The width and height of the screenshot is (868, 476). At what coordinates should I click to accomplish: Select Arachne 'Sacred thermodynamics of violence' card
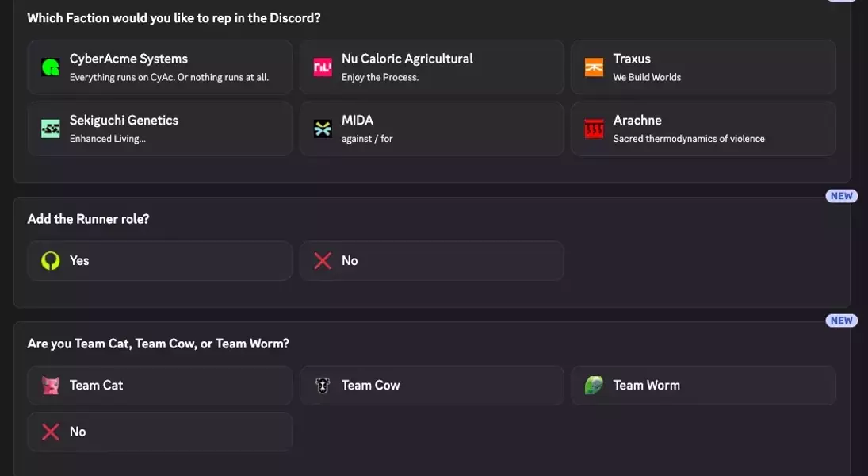(x=703, y=129)
